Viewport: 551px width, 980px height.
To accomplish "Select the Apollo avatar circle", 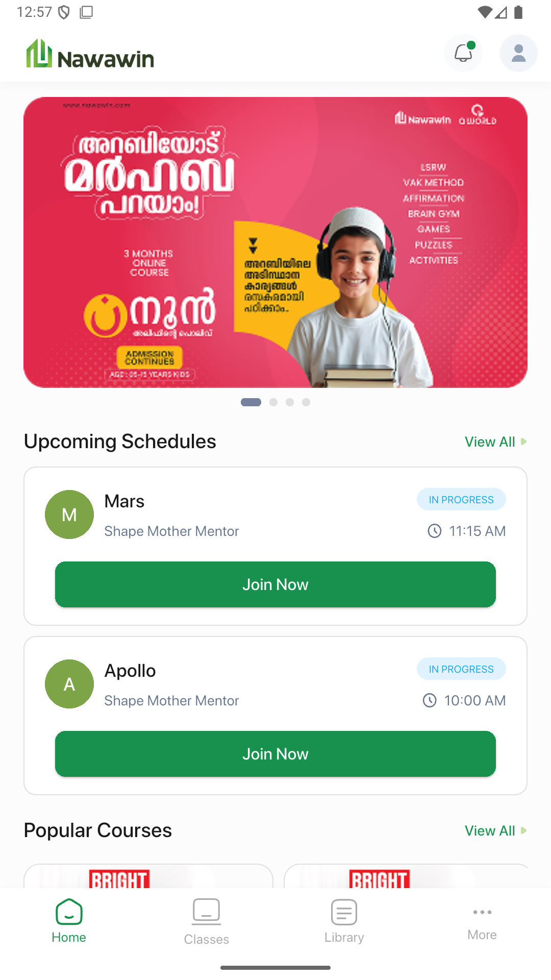I will [69, 684].
